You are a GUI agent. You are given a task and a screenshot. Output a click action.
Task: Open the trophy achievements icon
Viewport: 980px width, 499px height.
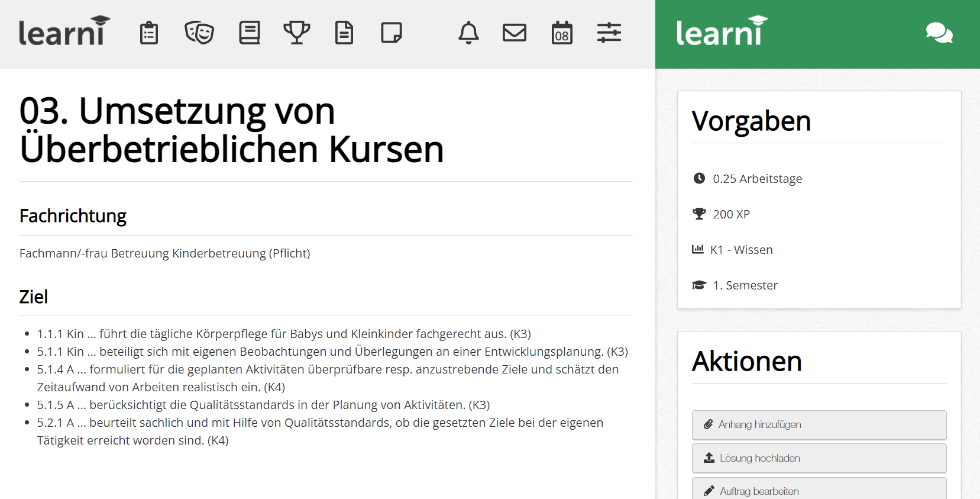point(297,33)
